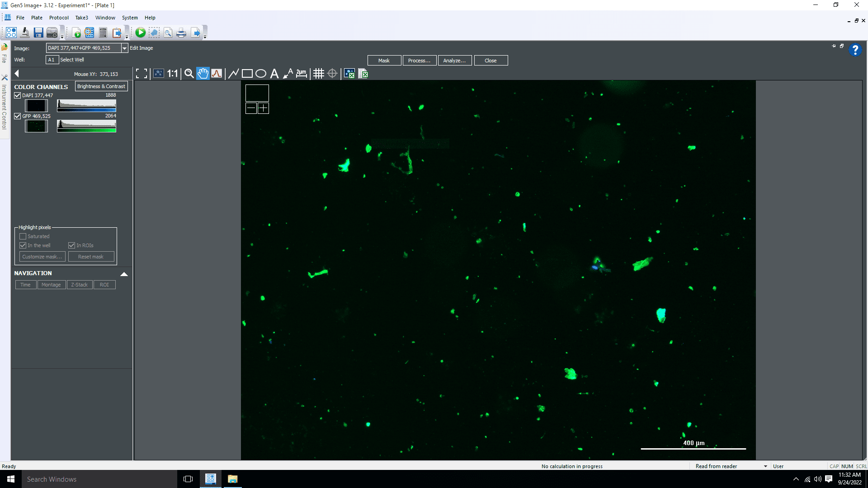The image size is (868, 488).
Task: Click the Mask button
Action: (384, 61)
